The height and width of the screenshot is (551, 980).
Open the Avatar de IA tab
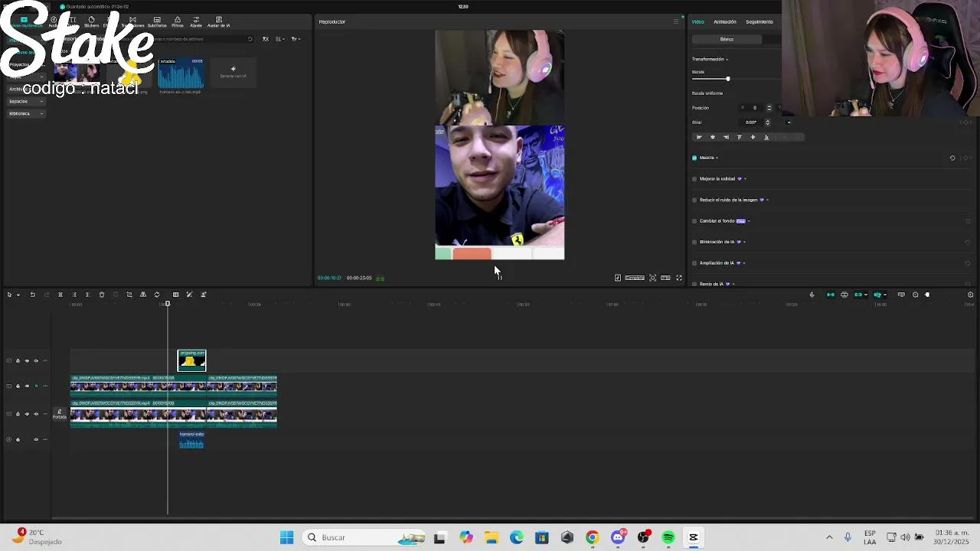tap(219, 21)
